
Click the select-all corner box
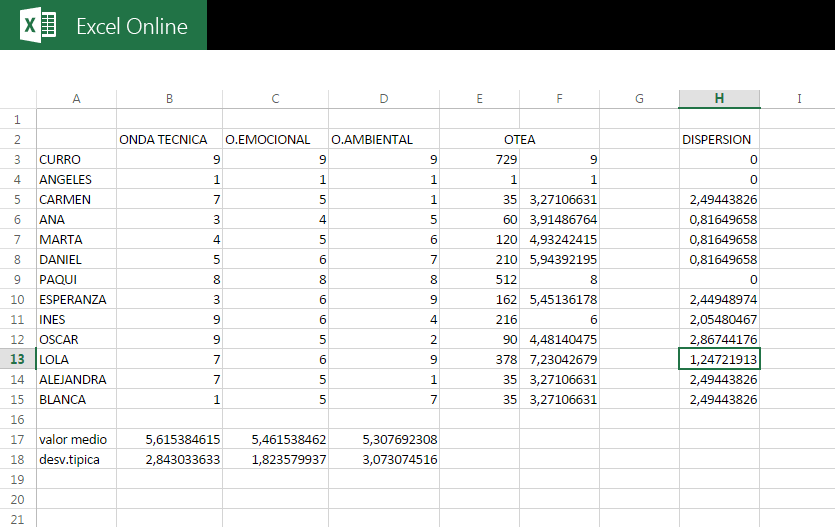[x=18, y=98]
